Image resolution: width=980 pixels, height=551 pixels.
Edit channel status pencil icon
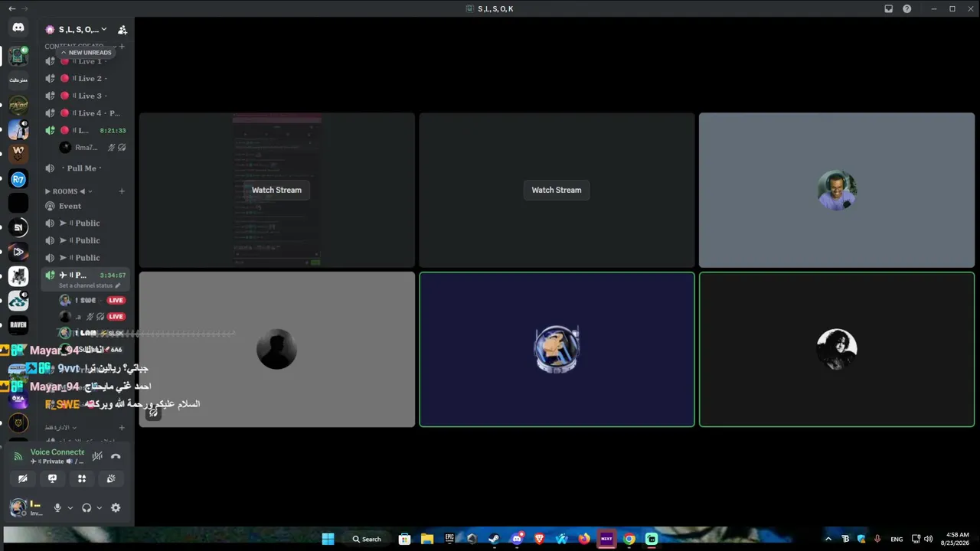118,285
